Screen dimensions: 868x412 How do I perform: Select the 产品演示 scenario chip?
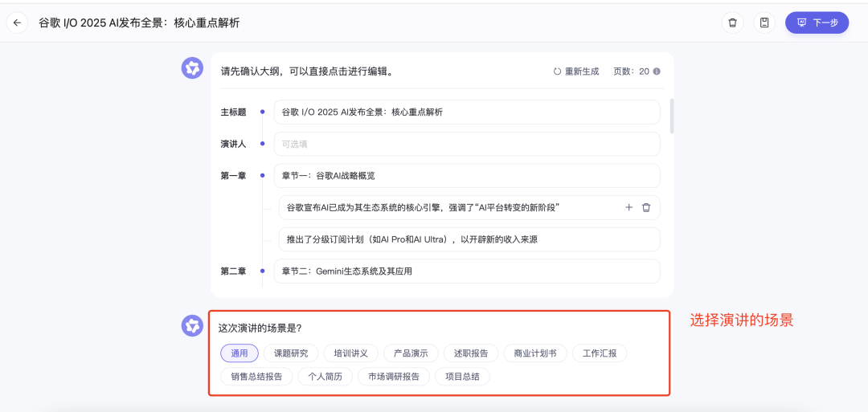(411, 353)
